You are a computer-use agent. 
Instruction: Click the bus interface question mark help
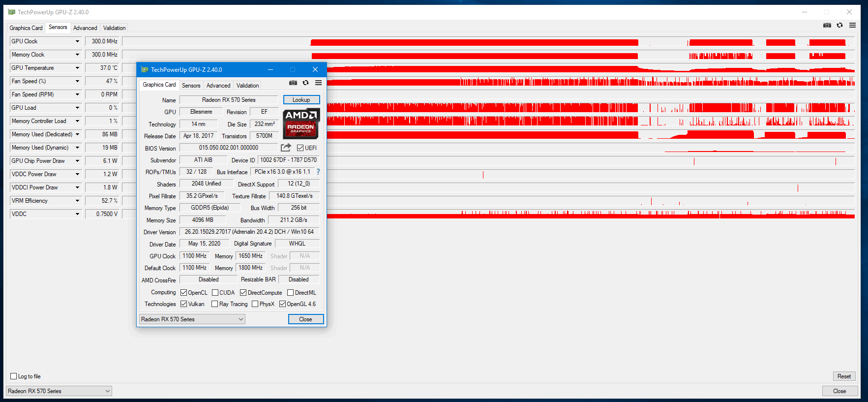pos(318,172)
